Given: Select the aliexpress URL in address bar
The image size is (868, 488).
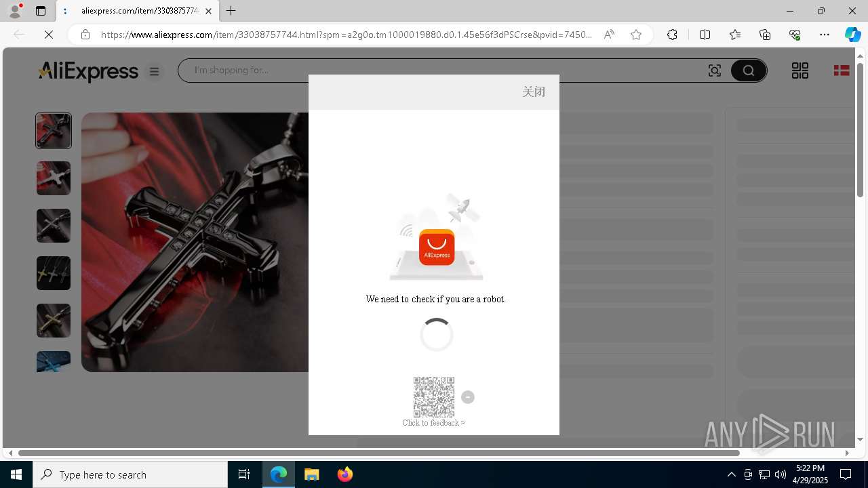Looking at the screenshot, I should coord(346,35).
